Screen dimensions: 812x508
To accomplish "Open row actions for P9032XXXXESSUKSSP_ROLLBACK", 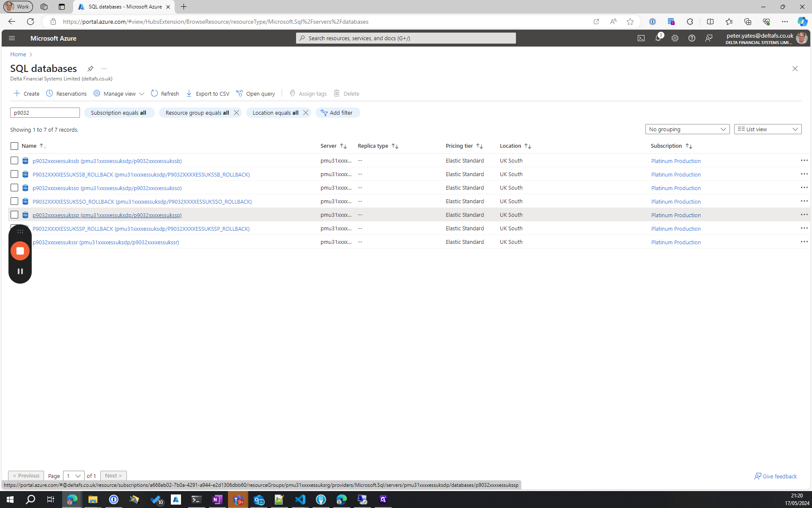I will [804, 228].
